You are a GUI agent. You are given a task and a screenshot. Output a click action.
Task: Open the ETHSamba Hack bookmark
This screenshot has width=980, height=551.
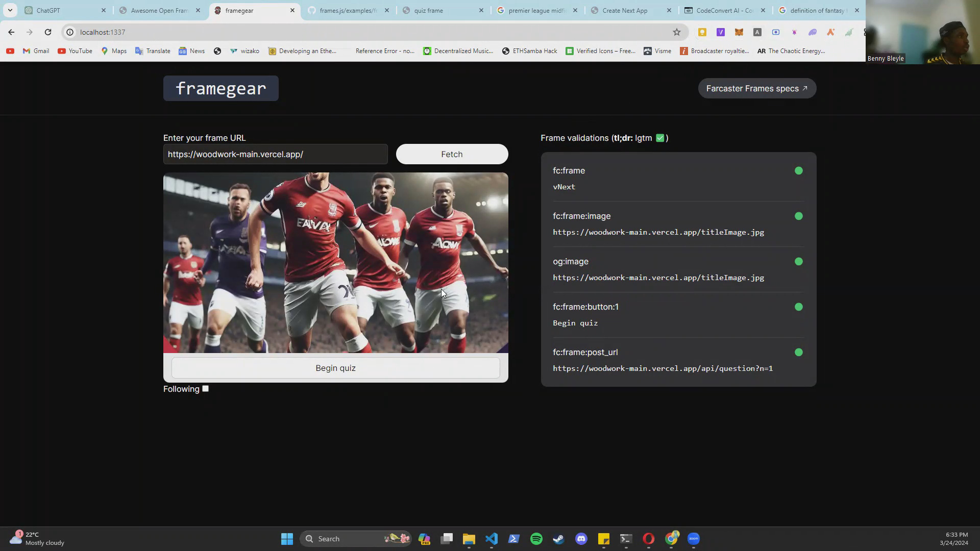pos(529,51)
